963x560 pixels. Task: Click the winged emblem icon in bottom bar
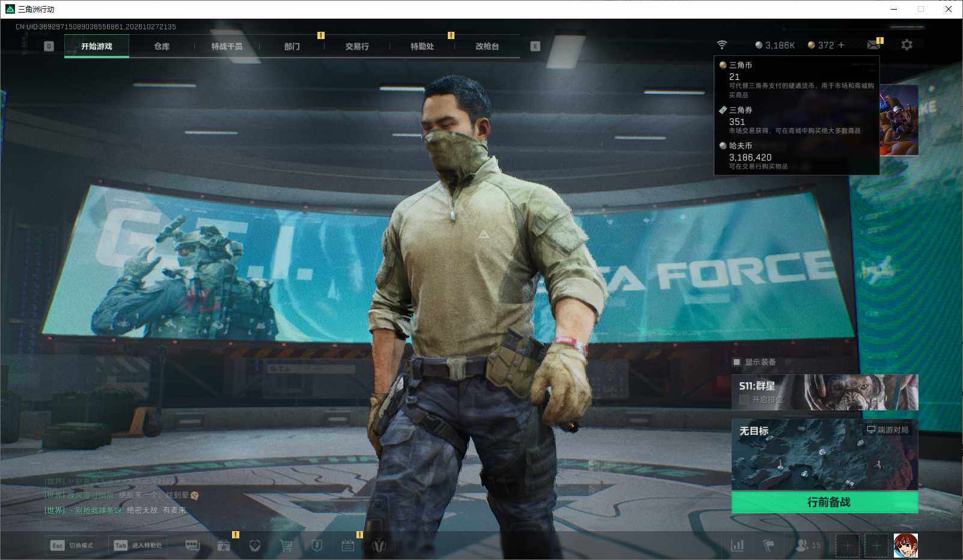(x=379, y=546)
